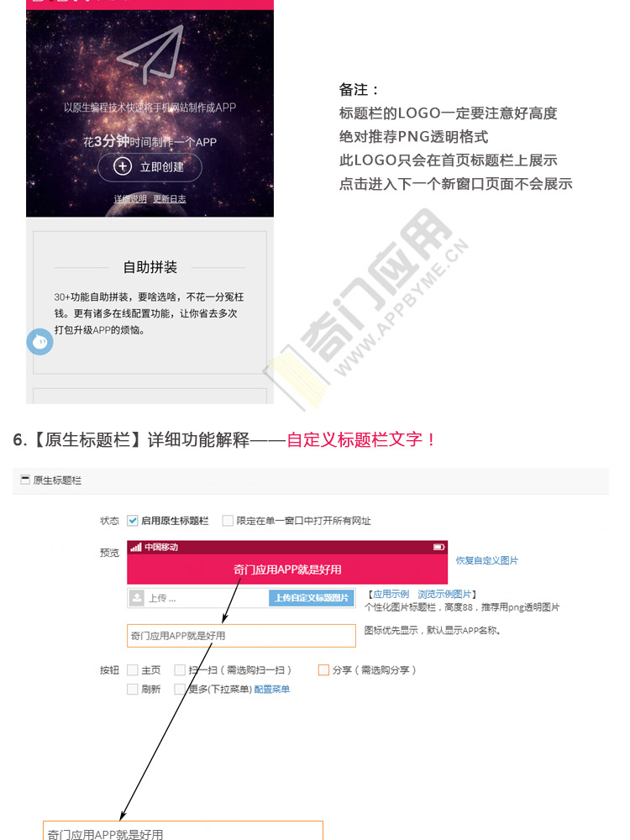Click the 上传自定义标题图片 button
This screenshot has width=630, height=840.
pos(312,598)
